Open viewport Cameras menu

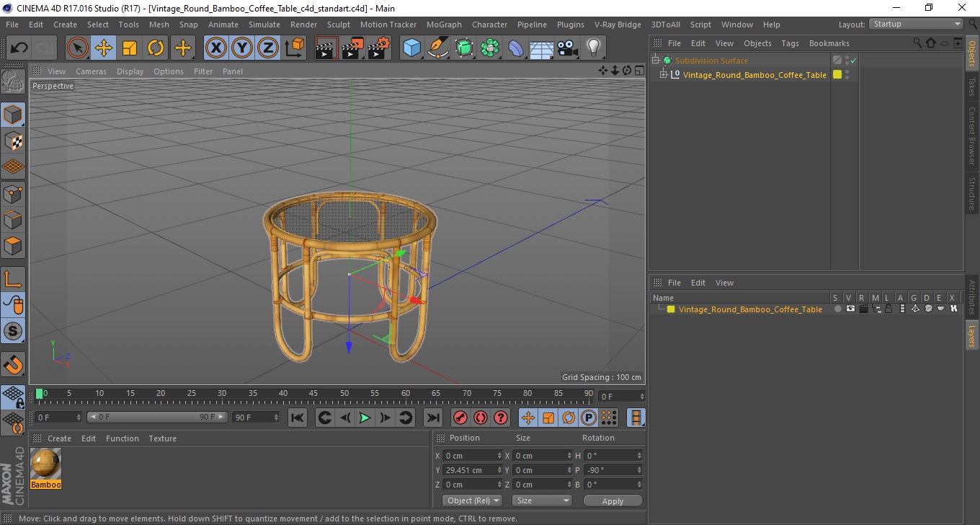tap(91, 71)
